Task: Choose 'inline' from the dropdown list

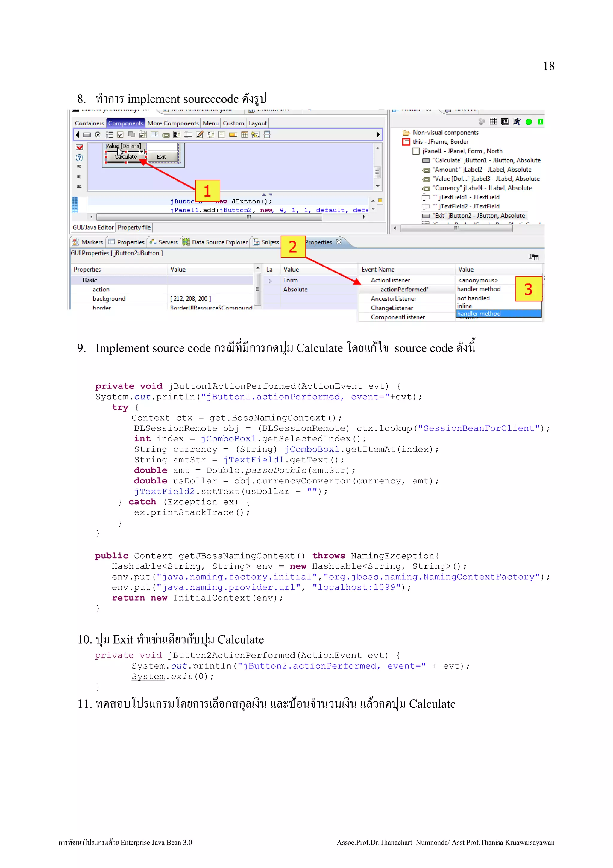Action: (498, 306)
